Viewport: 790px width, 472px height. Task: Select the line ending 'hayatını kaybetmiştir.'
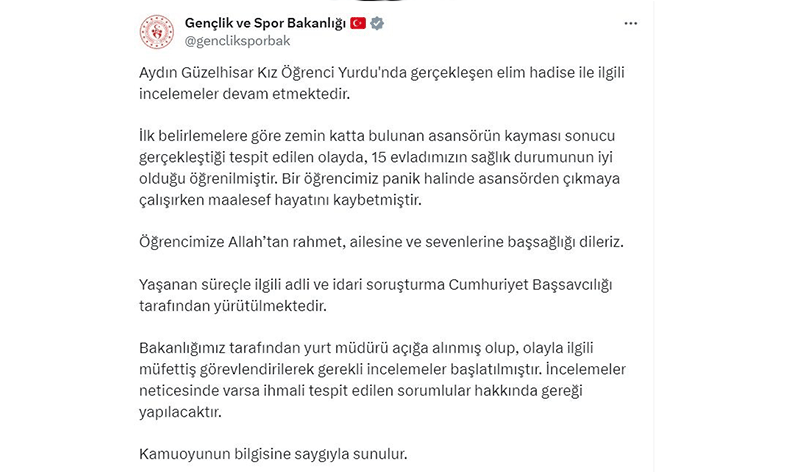(x=280, y=200)
